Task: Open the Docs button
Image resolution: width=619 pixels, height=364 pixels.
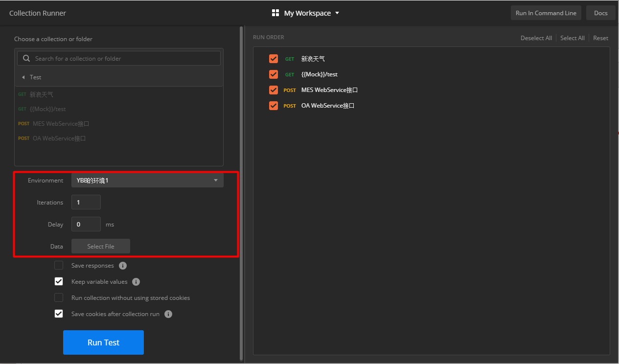Action: coord(601,13)
